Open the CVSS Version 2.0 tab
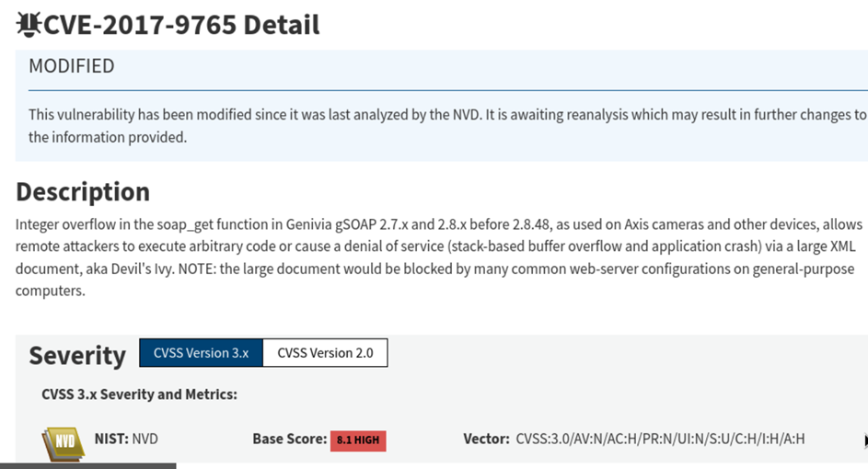This screenshot has width=868, height=469. (x=325, y=353)
